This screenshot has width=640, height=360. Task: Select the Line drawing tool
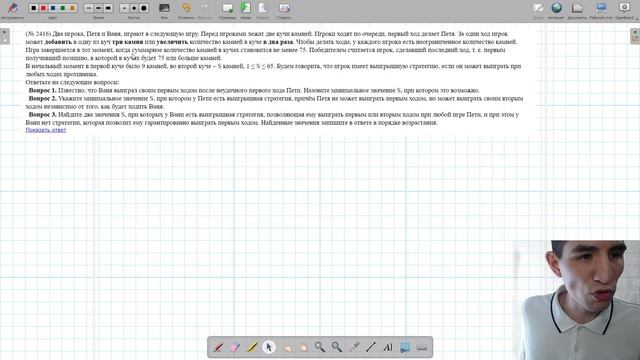(371, 347)
